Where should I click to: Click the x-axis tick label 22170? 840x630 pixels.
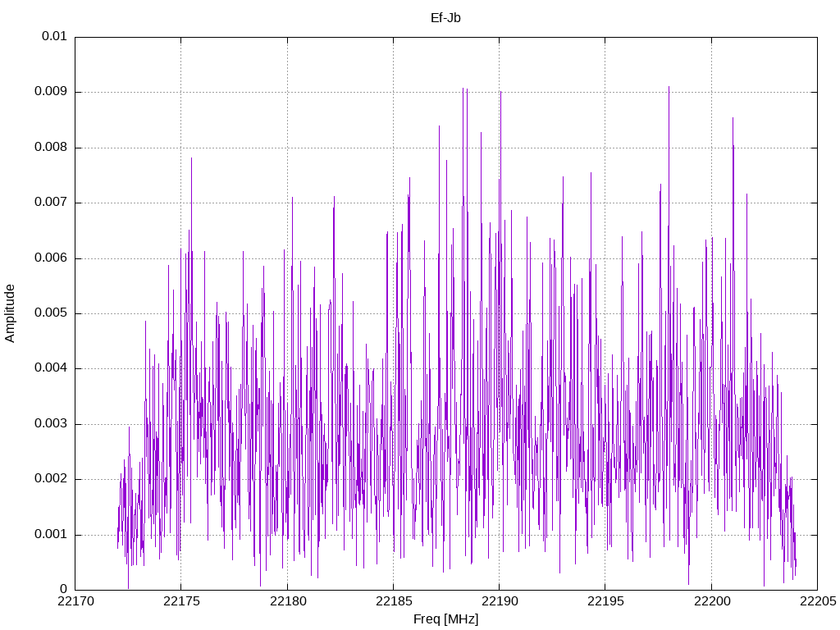click(x=75, y=601)
